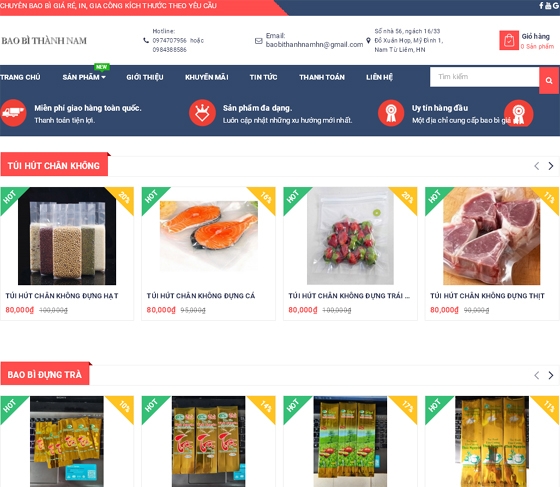
Task: Click the award ribbon icon beside Uy tín hàng đầu
Action: [x=391, y=113]
